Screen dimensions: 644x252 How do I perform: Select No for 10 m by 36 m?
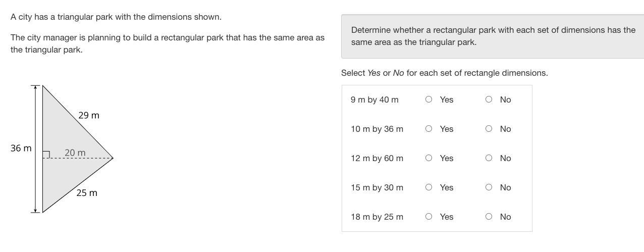tap(489, 129)
